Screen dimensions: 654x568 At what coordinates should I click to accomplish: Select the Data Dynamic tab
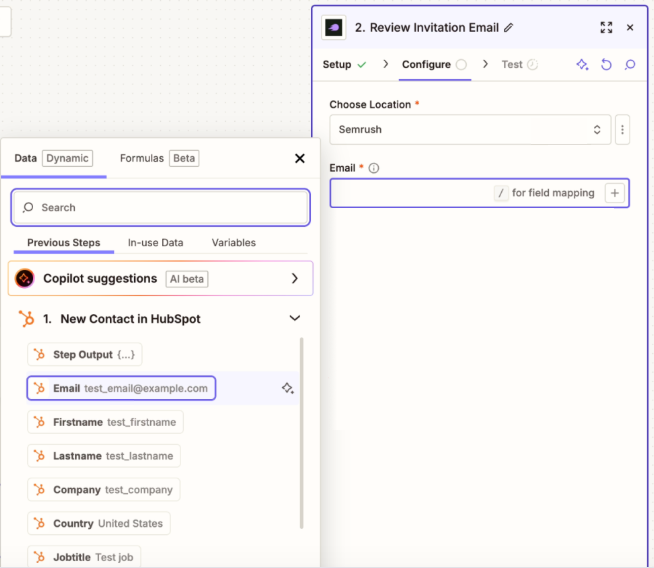(x=53, y=158)
